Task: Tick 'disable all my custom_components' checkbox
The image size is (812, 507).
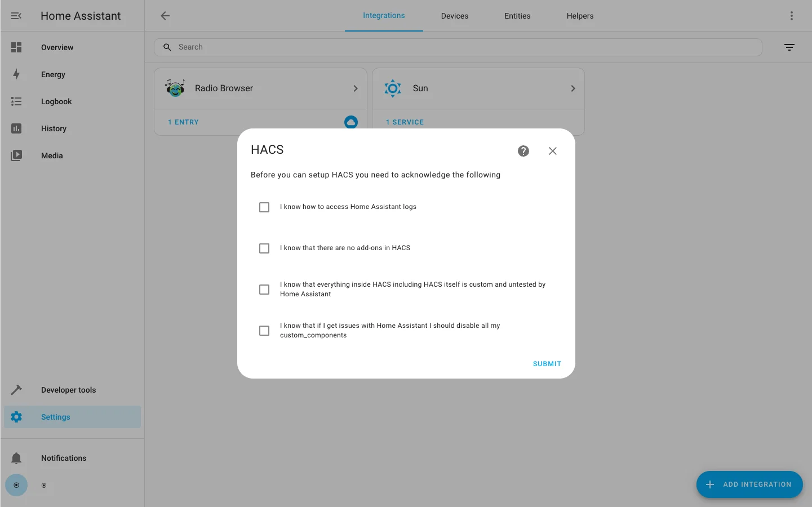Action: (264, 331)
